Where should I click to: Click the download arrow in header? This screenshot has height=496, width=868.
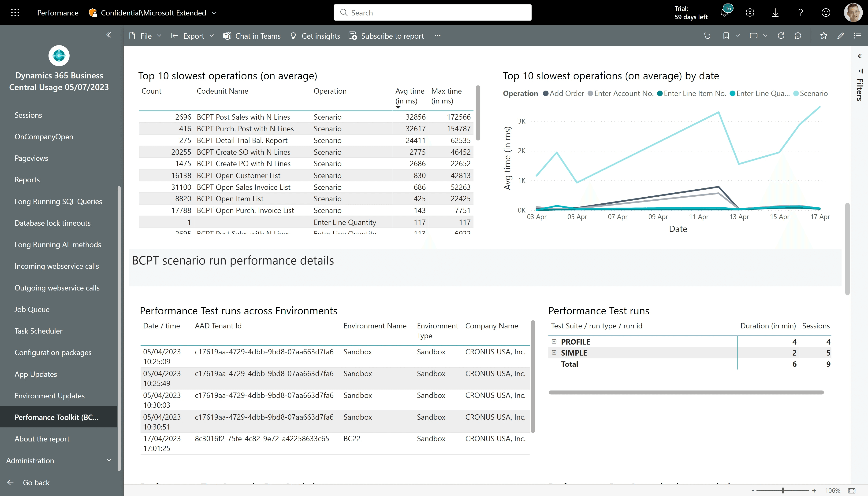(x=775, y=13)
